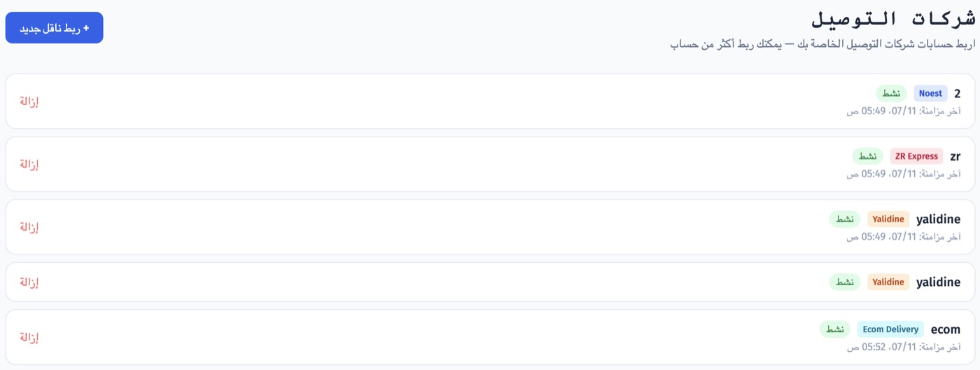Screen dimensions: 980x370
Task: Remove the zr carrier account
Action: [29, 164]
